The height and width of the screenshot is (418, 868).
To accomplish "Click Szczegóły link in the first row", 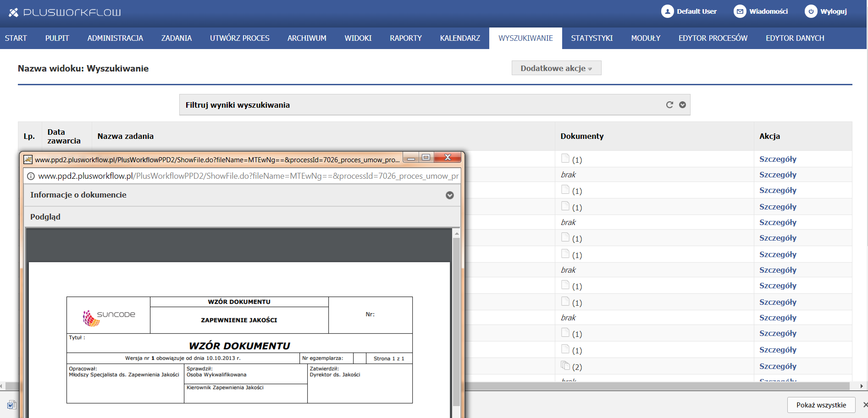I will pos(778,159).
